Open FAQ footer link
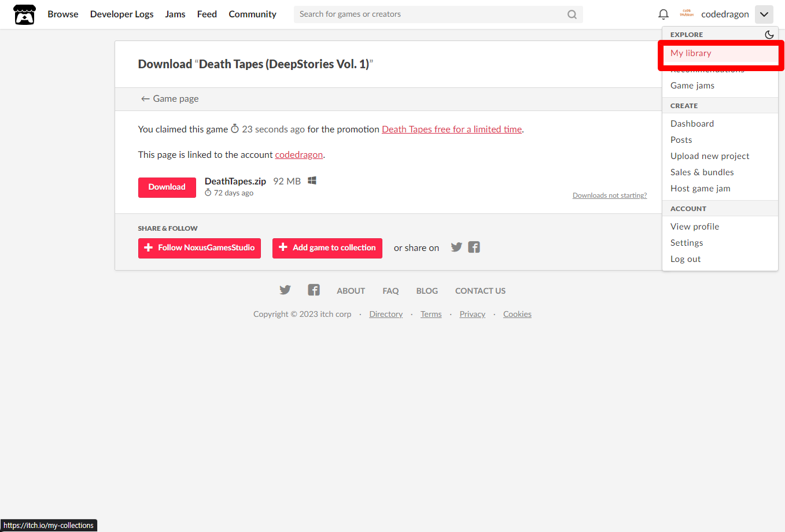The width and height of the screenshot is (785, 532). (x=390, y=291)
